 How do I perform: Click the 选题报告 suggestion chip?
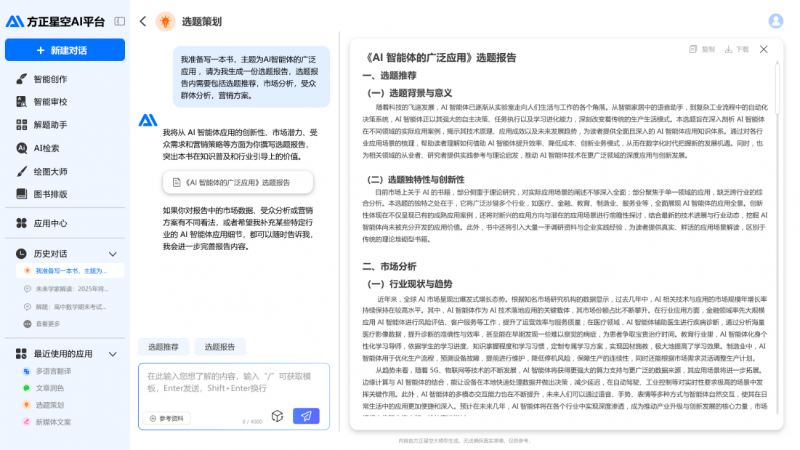pyautogui.click(x=220, y=347)
